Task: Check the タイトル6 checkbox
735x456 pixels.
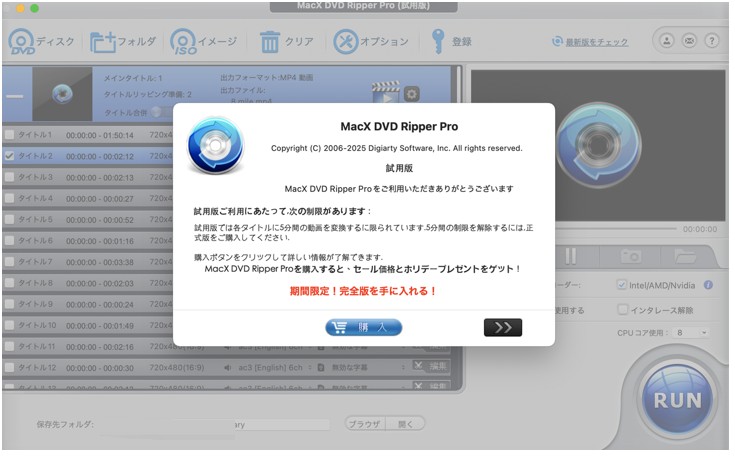Action: pos(9,240)
